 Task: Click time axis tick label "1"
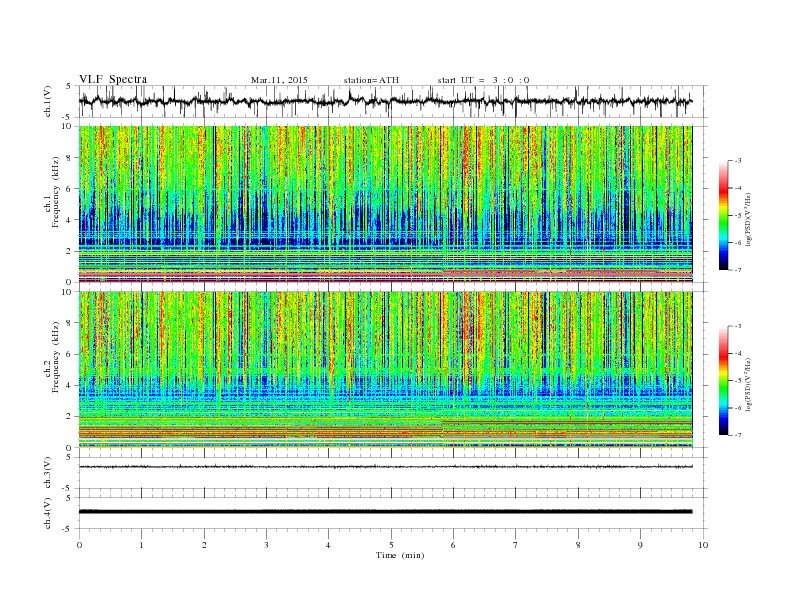coord(141,545)
